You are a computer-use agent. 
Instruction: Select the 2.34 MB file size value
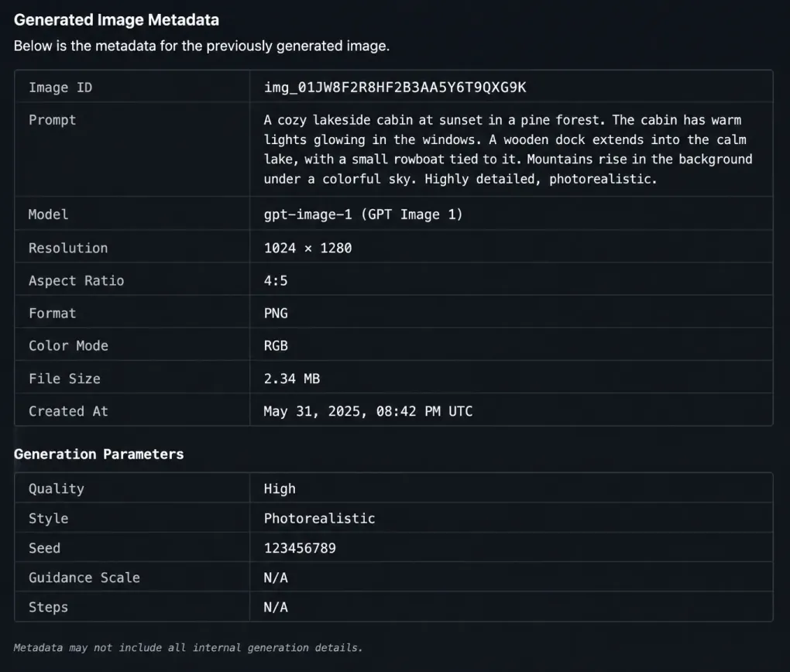292,379
